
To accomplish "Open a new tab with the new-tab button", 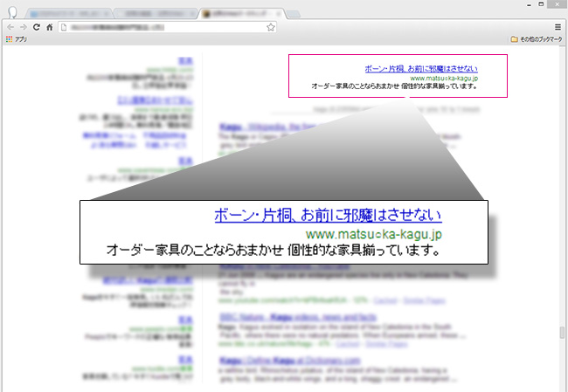I will 294,14.
